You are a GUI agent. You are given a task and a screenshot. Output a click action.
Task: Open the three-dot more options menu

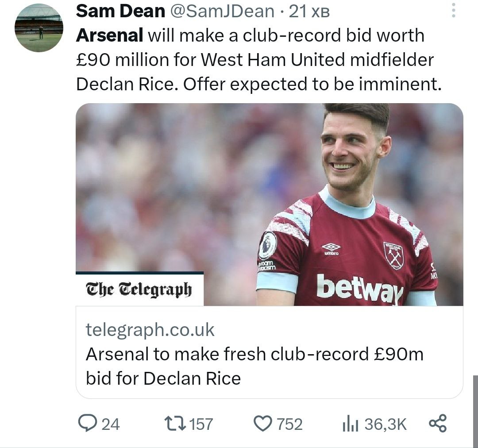pyautogui.click(x=453, y=11)
